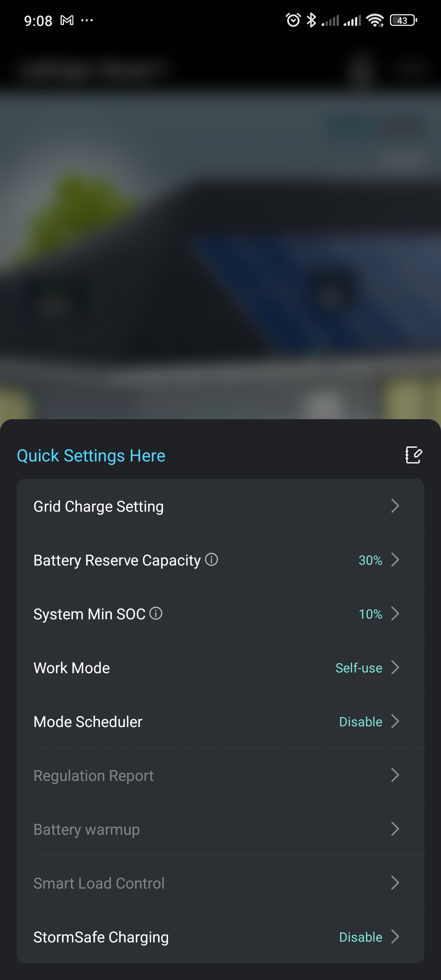Tap the Bluetooth status icon
This screenshot has height=980, width=441.
point(311,20)
